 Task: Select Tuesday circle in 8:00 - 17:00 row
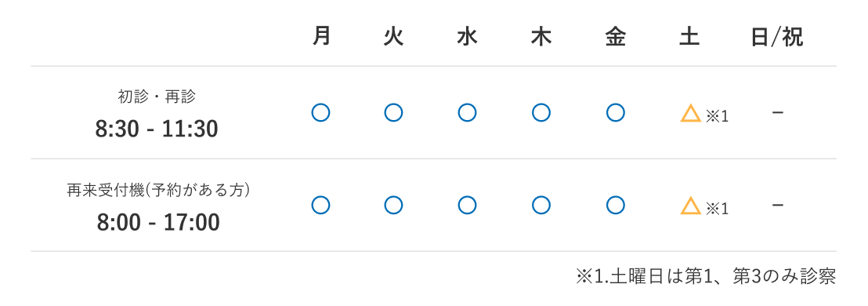393,205
